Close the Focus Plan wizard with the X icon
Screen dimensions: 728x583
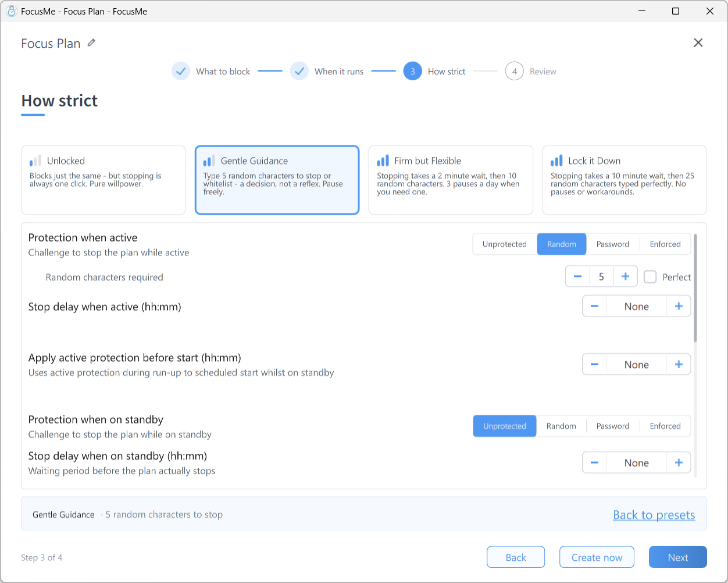coord(698,43)
